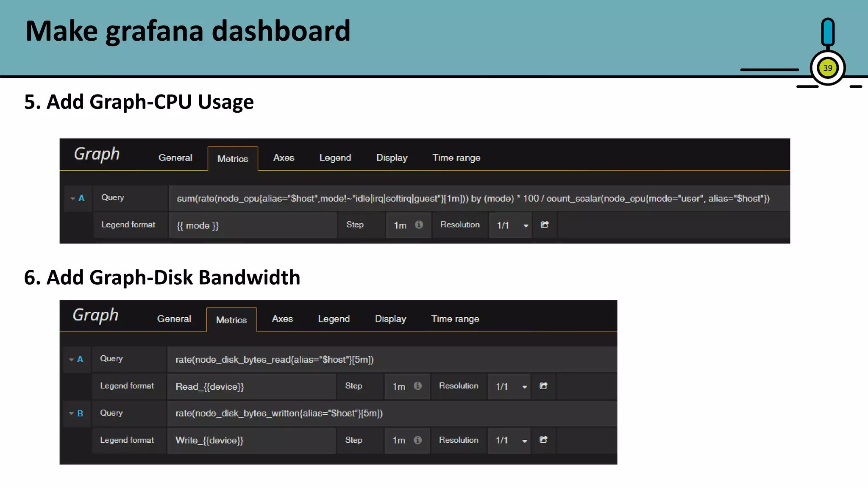This screenshot has height=488, width=868.
Task: Click share icon in CPU Usage query row
Action: (x=545, y=225)
